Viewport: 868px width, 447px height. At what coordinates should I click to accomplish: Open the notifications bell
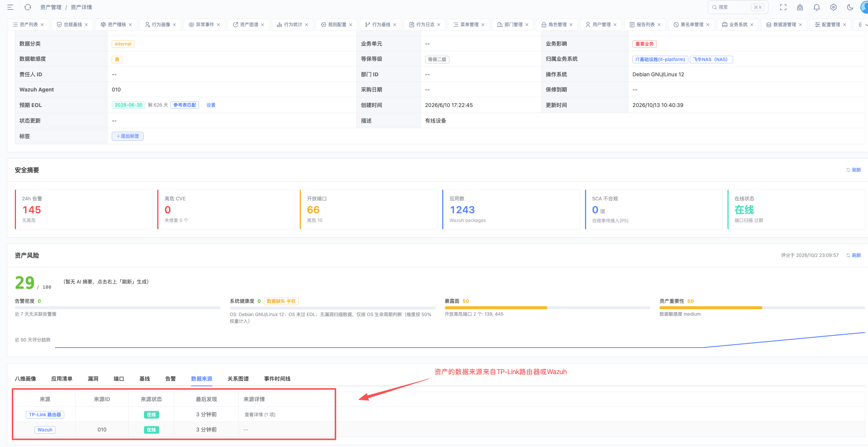pos(817,7)
